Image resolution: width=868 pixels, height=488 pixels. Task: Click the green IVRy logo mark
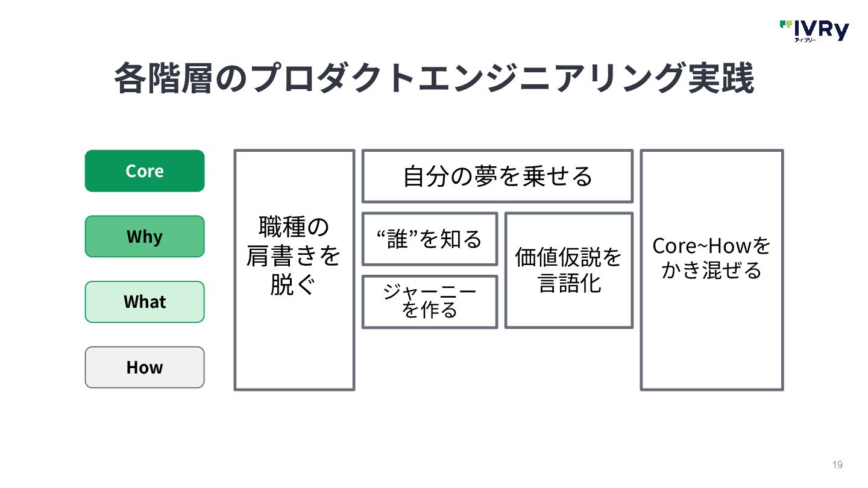coord(785,25)
